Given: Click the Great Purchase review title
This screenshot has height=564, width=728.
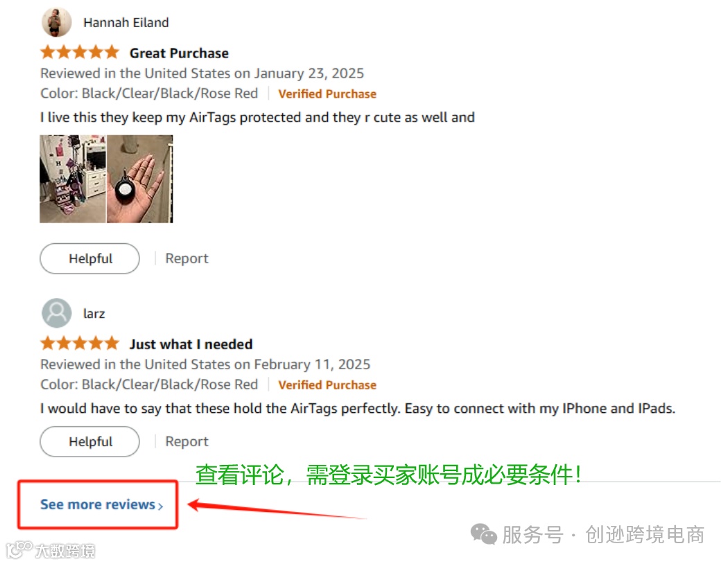Looking at the screenshot, I should pos(179,53).
